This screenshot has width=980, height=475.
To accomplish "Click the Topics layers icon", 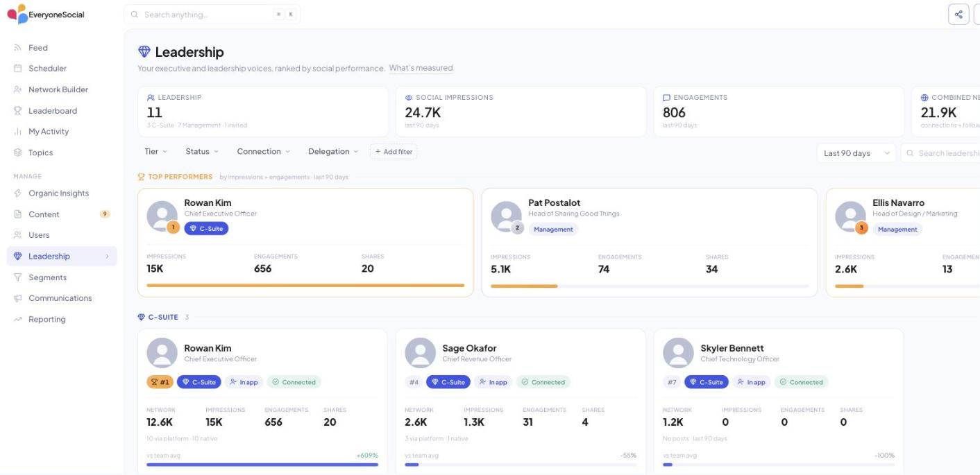I will pos(18,153).
